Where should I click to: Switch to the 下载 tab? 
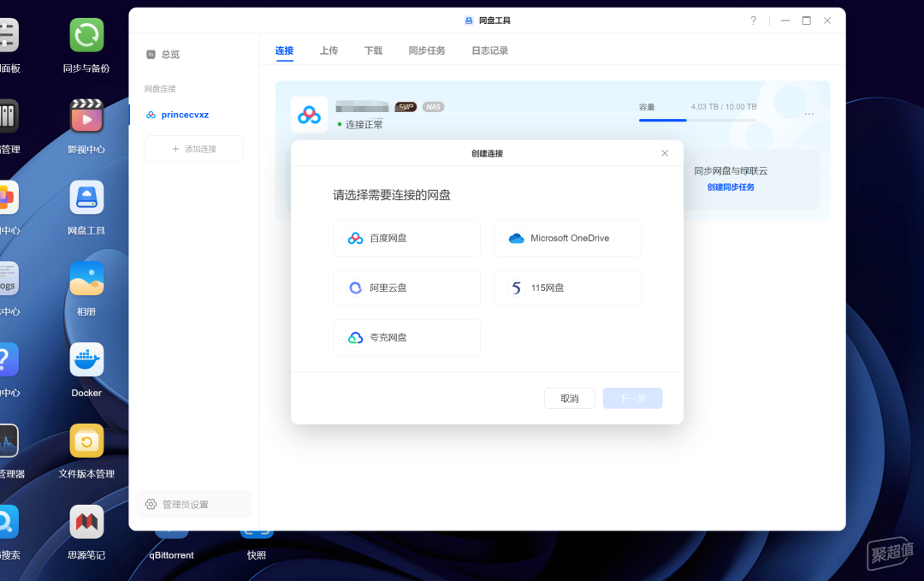(x=373, y=50)
